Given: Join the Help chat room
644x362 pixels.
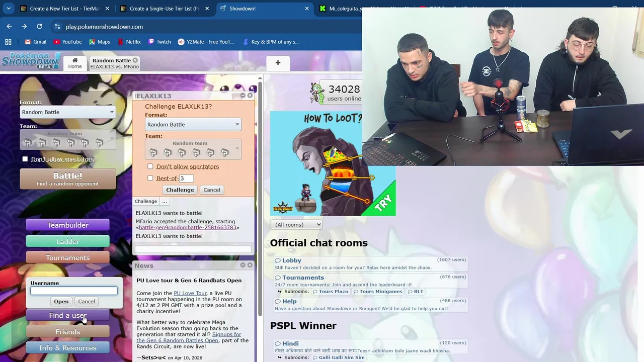Looking at the screenshot, I should click(x=289, y=301).
